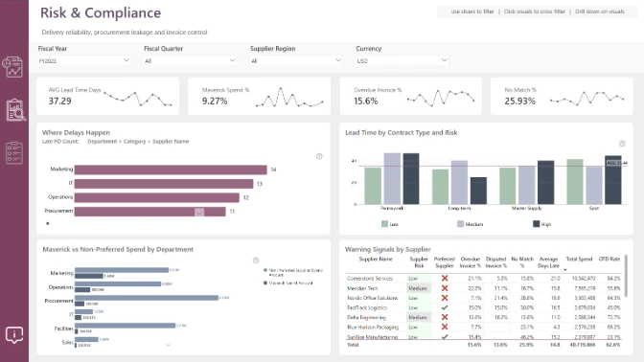Select Blue Horizon Packaging supplier name
This screenshot has height=362, width=644.
[x=373, y=328]
